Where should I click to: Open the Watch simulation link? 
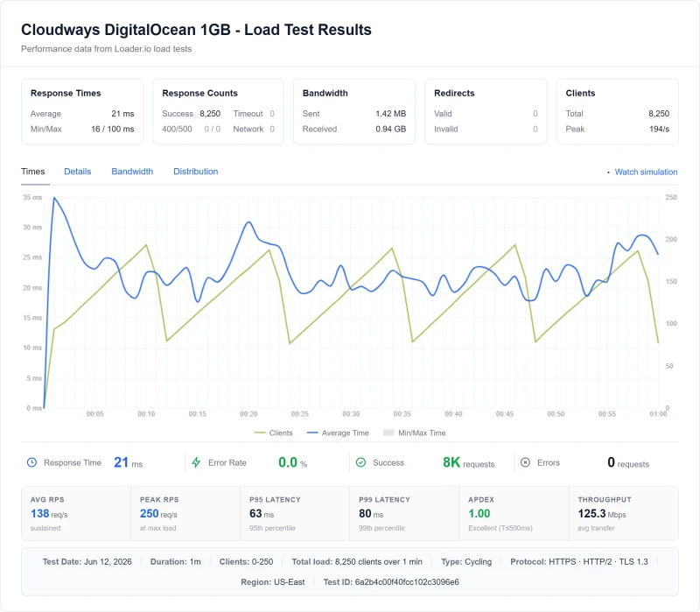tap(646, 172)
